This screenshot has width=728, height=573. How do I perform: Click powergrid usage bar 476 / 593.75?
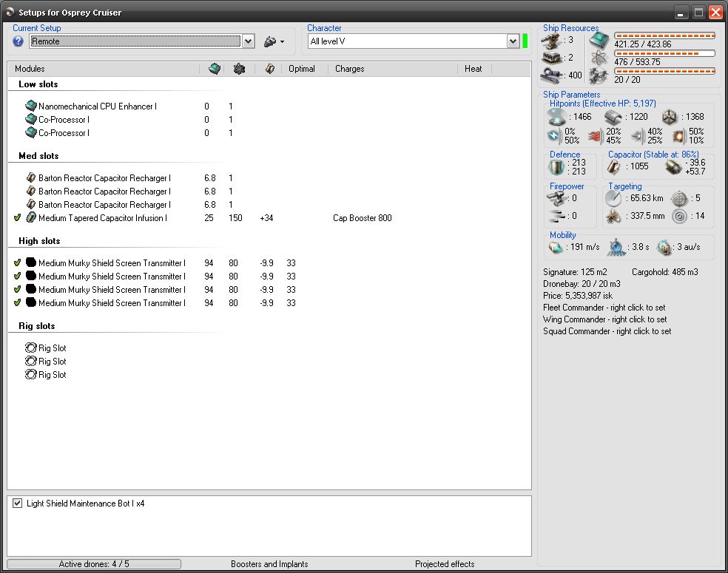[664, 53]
